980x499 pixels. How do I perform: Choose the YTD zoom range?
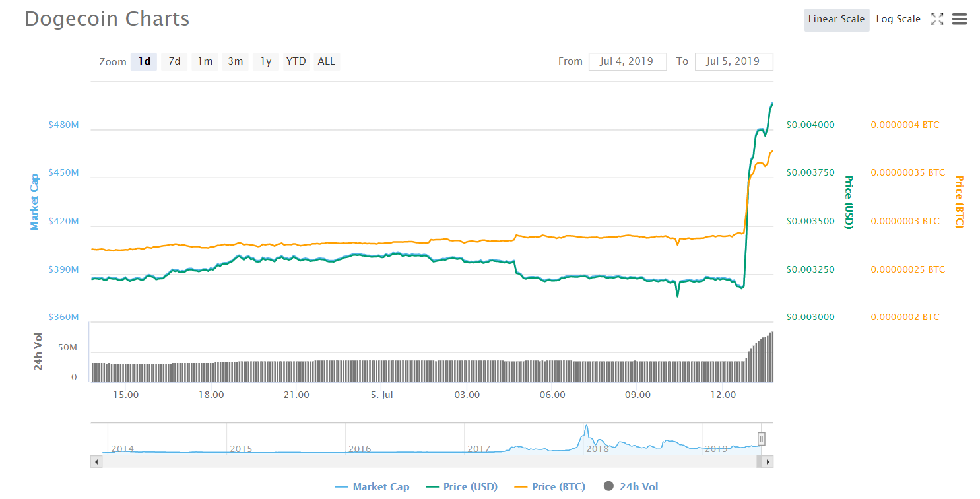[x=296, y=61]
